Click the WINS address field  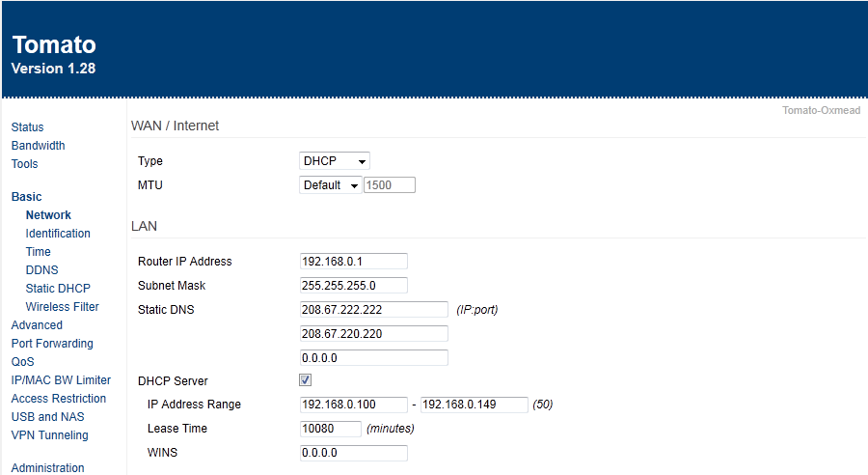[353, 452]
